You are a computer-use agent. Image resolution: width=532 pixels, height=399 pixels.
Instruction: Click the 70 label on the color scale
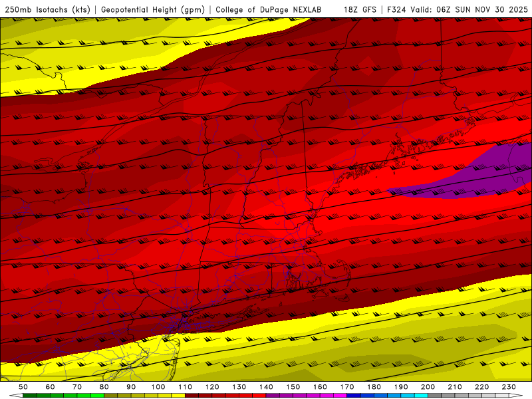pos(77,387)
